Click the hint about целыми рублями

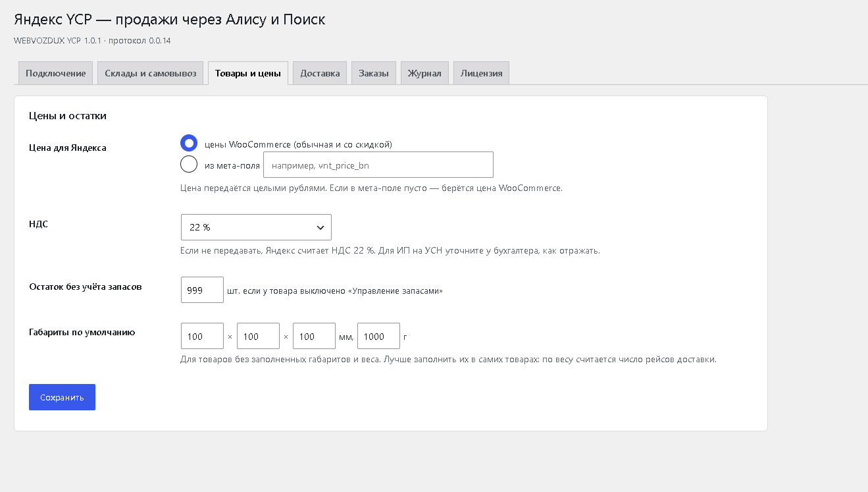pos(371,188)
